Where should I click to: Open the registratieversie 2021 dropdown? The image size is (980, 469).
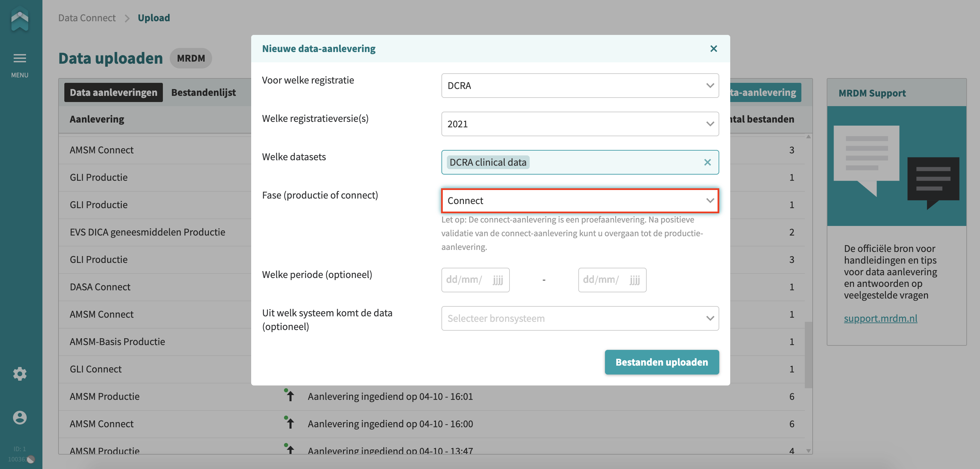pos(580,124)
